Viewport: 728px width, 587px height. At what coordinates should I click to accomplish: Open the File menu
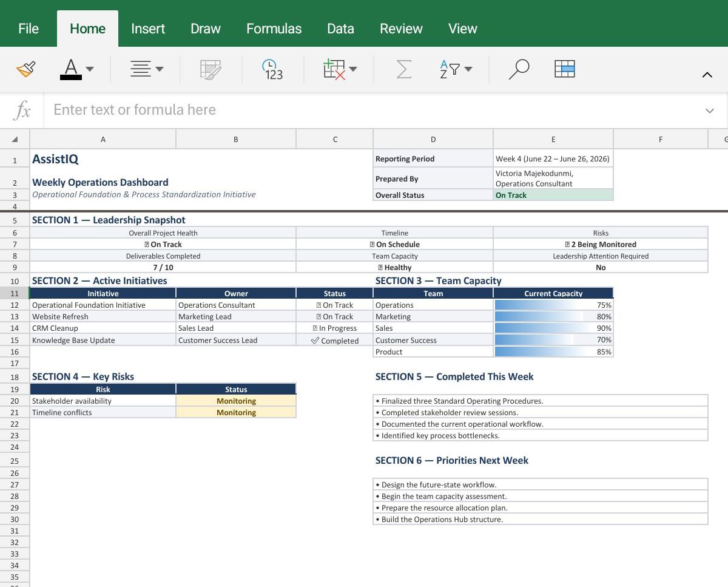[x=29, y=29]
